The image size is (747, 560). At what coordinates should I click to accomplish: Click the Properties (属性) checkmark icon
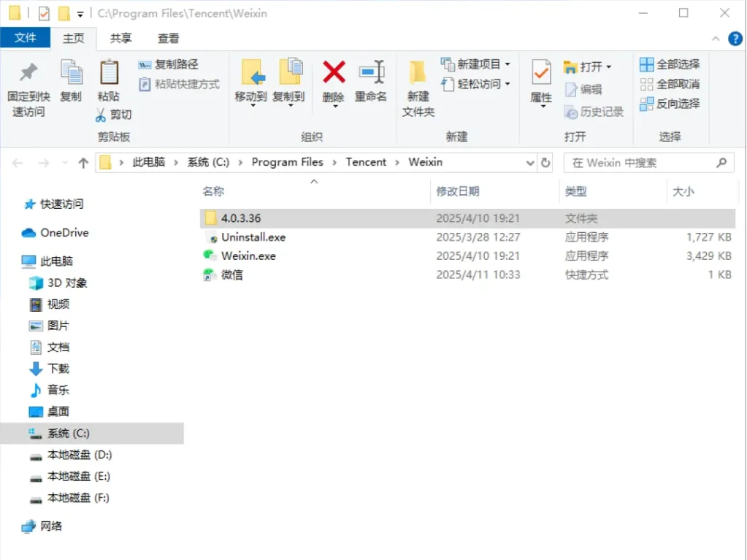[541, 73]
